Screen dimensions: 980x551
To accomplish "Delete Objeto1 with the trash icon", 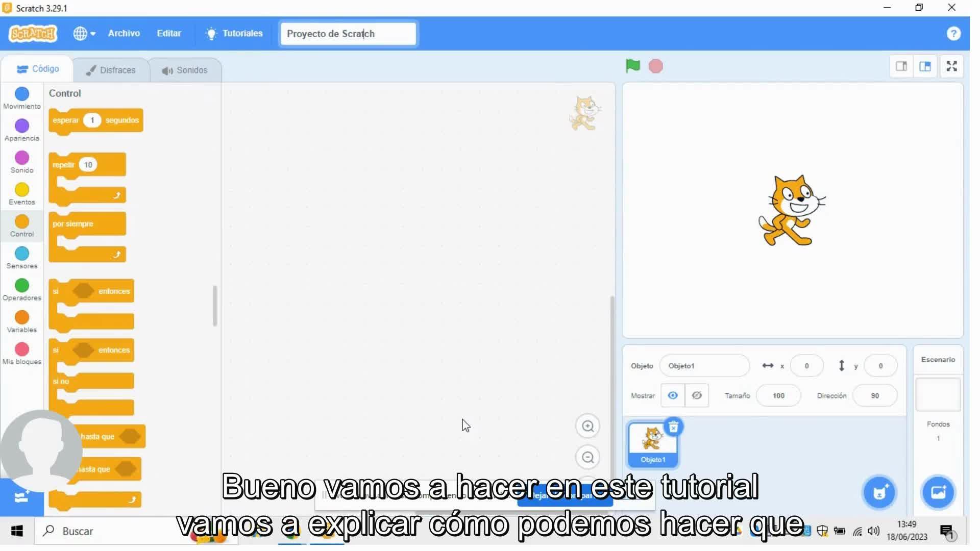I will point(673,427).
